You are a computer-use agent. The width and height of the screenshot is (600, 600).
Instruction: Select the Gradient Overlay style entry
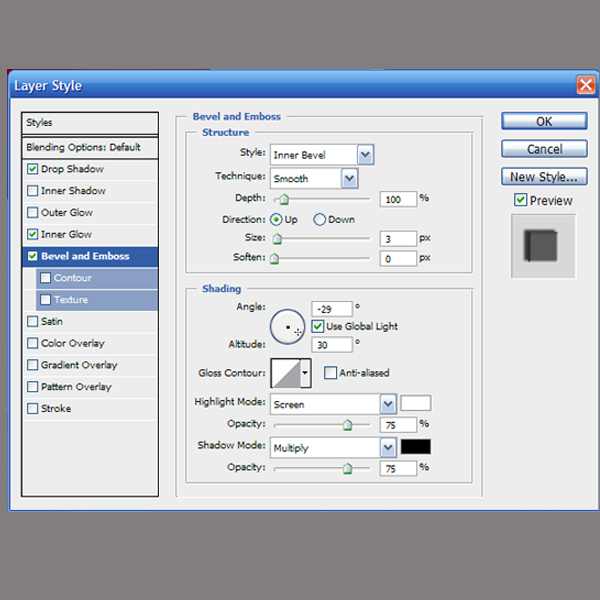pyautogui.click(x=79, y=365)
